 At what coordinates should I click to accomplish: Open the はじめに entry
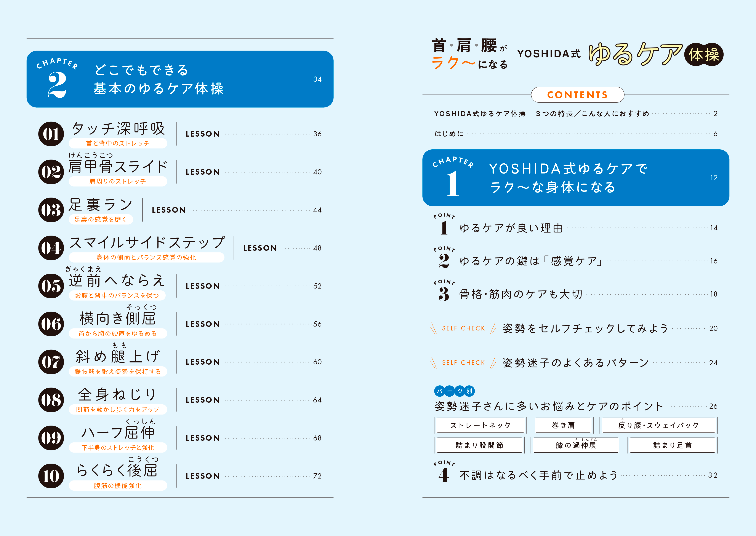pos(449,134)
